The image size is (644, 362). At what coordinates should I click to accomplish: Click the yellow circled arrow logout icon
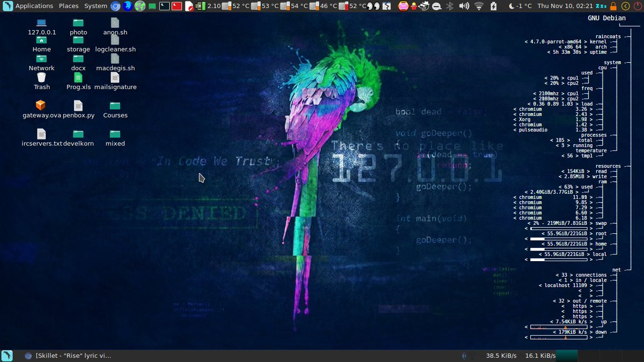[x=625, y=6]
